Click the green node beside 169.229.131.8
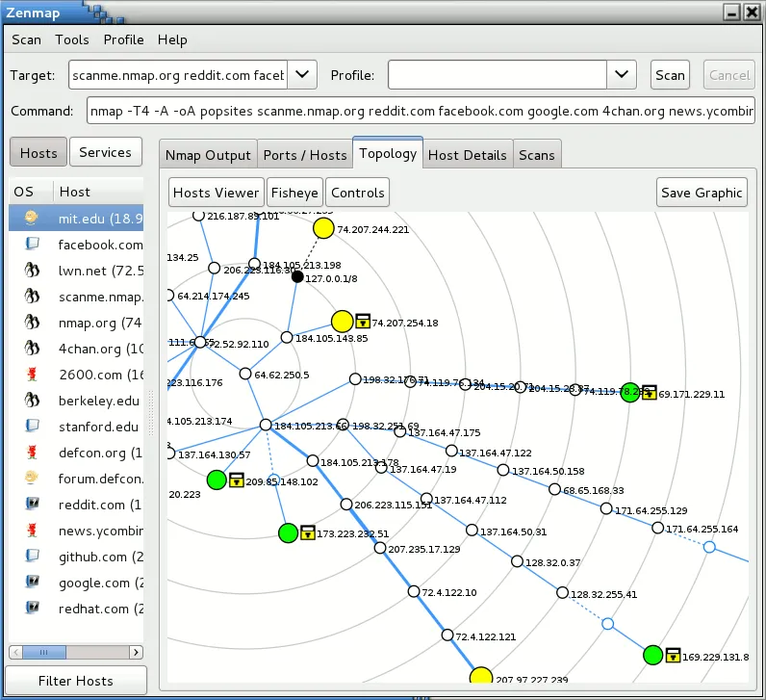This screenshot has height=700, width=766. [x=652, y=655]
